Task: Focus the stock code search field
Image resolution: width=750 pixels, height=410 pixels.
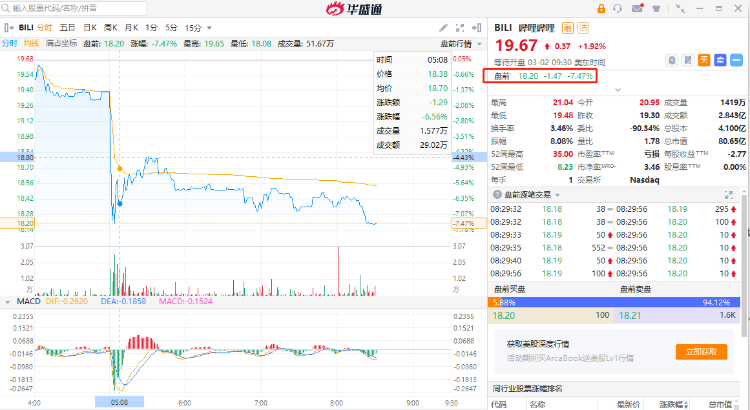Action: point(74,8)
